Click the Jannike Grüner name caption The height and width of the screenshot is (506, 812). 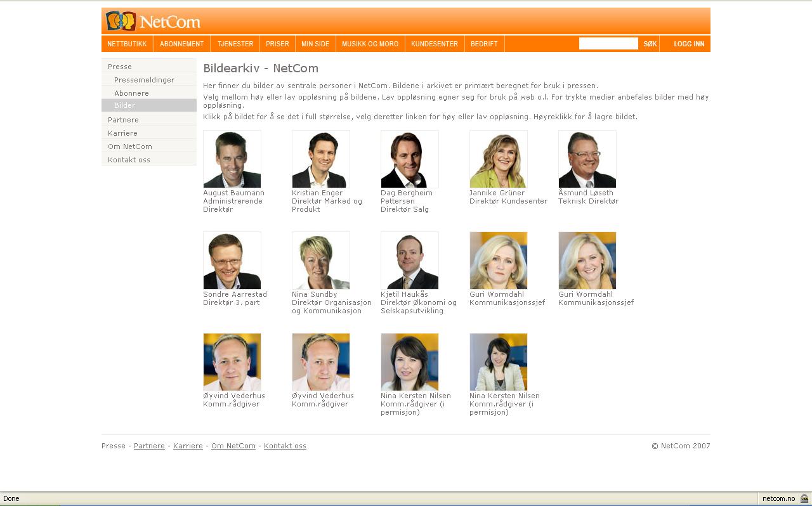(497, 193)
